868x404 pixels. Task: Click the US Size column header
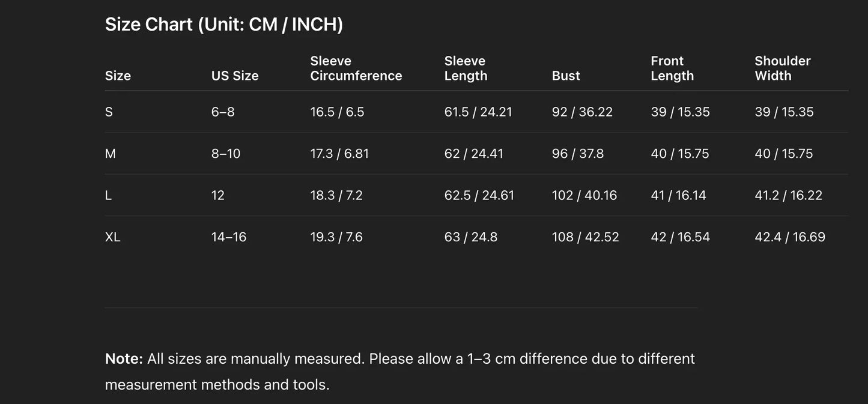(235, 76)
